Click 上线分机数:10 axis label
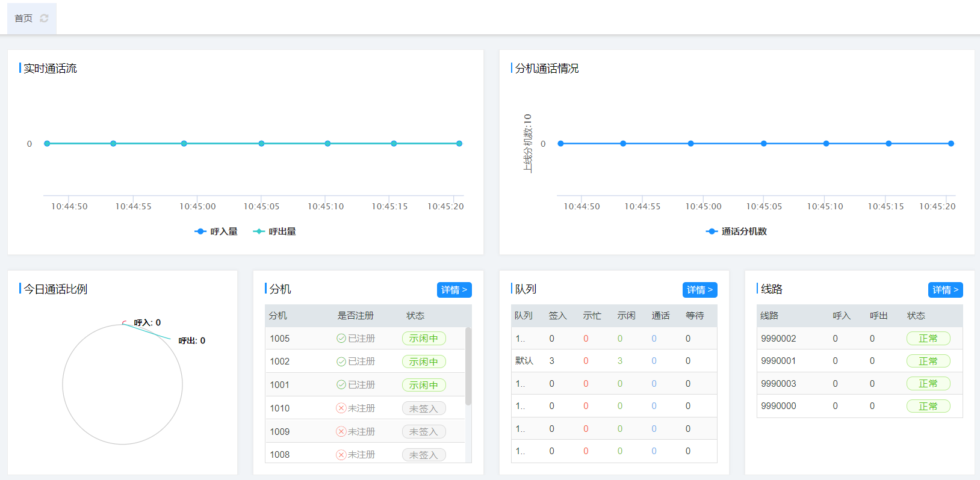Screen dimensions: 980x480 [x=528, y=143]
